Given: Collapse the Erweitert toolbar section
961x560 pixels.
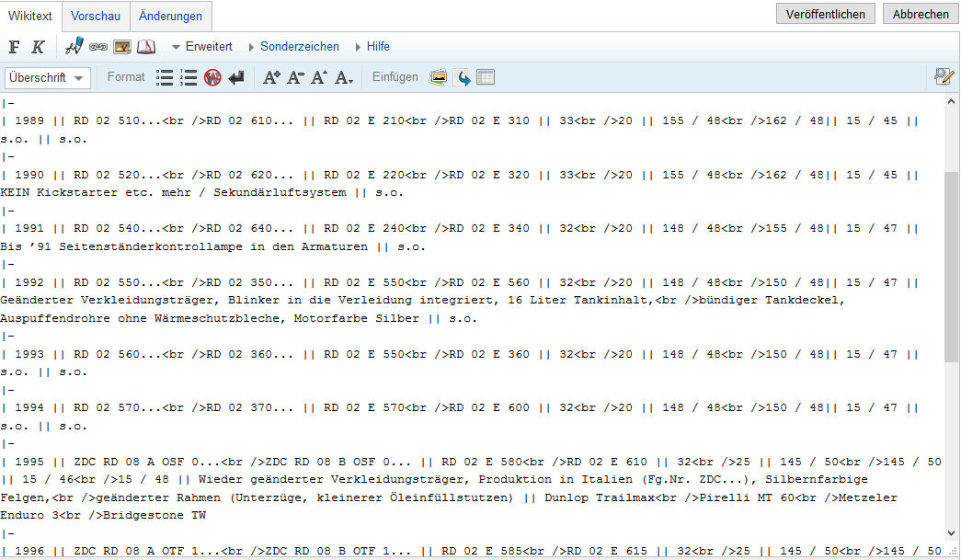Looking at the screenshot, I should tap(201, 47).
